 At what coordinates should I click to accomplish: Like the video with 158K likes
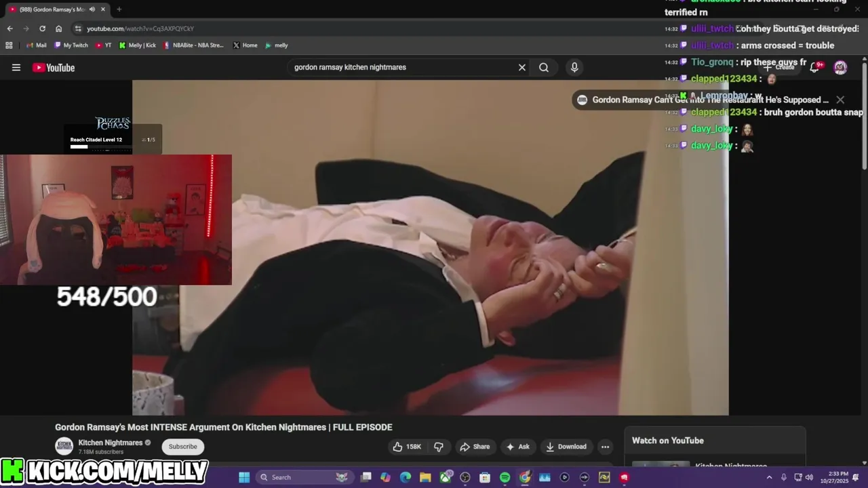pos(407,447)
